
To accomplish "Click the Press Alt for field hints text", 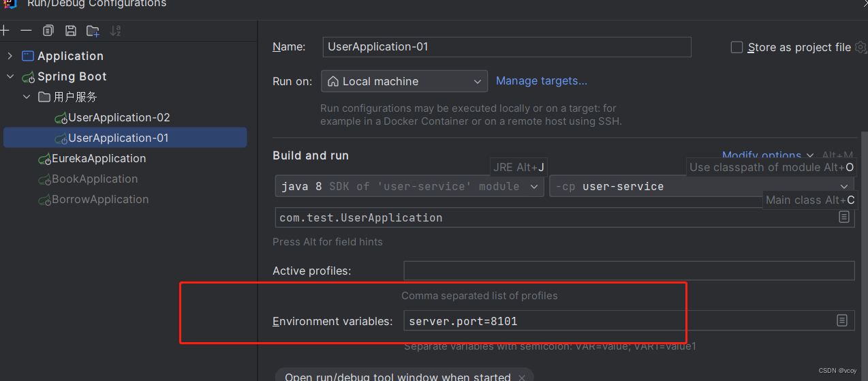I will click(328, 241).
